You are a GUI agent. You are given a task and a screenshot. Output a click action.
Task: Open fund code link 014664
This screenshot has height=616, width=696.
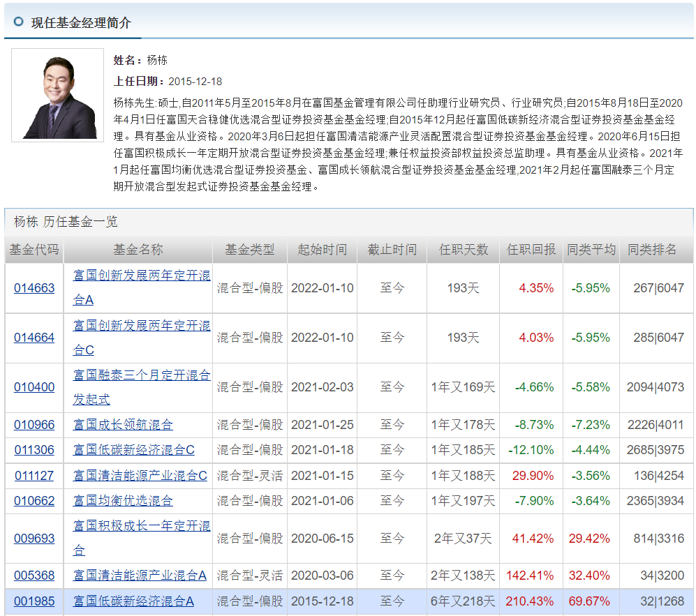click(x=32, y=337)
